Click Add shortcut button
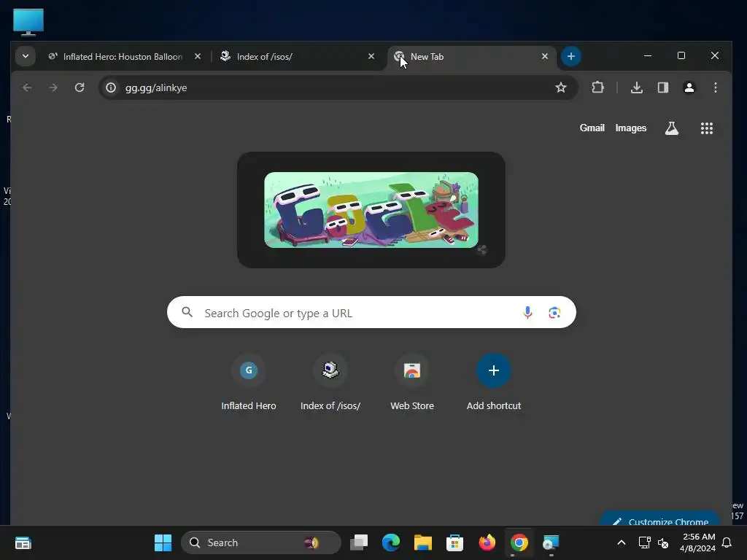The width and height of the screenshot is (747, 560). point(494,383)
